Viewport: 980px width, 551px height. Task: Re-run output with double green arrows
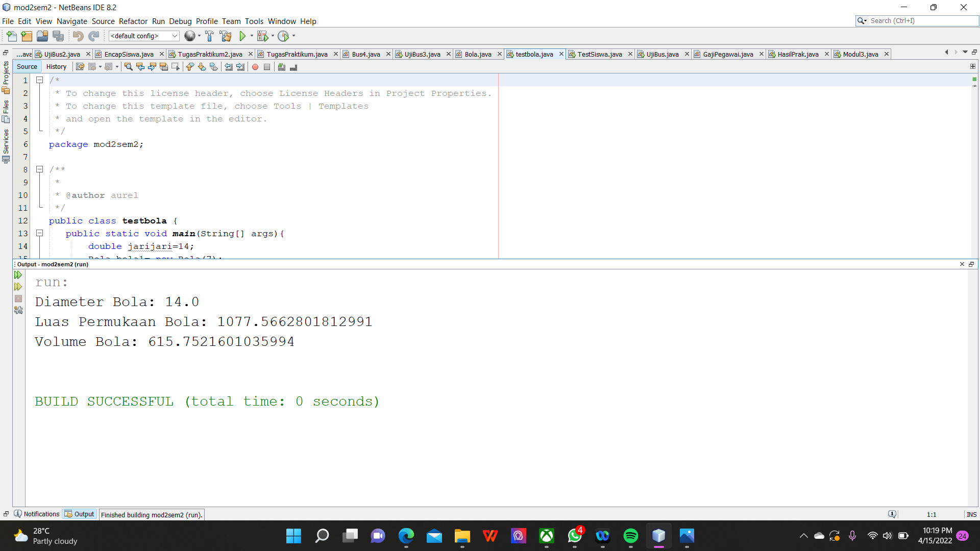click(x=18, y=275)
